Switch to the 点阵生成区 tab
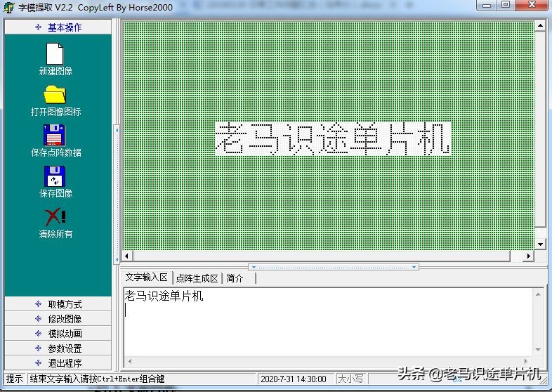552x392 pixels. pos(197,278)
